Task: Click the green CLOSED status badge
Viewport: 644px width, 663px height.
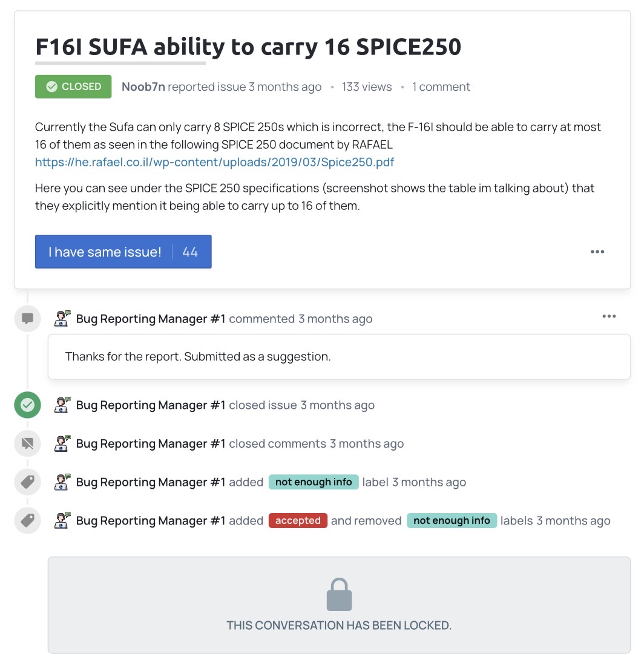Action: pos(73,87)
